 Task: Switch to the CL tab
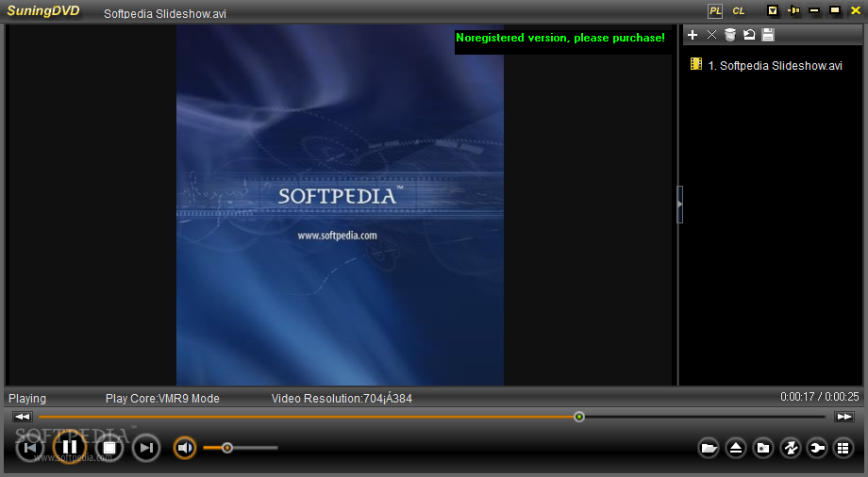(739, 10)
